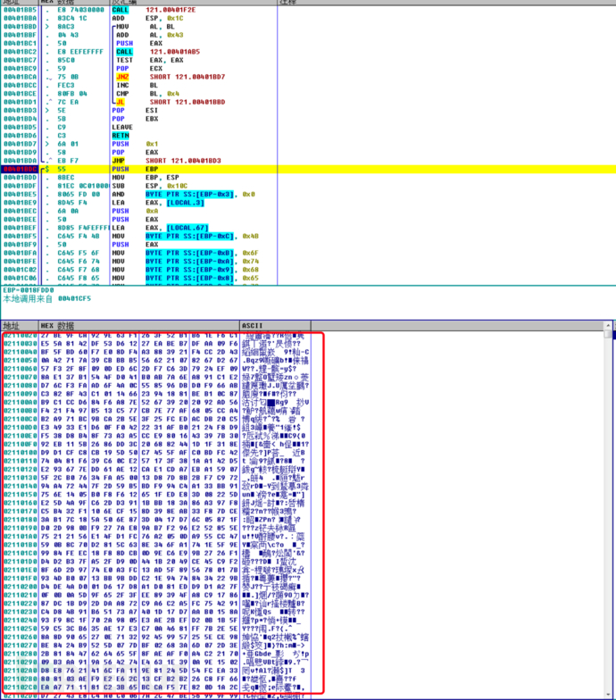Screen dimensions: 616x700
Task: Select JMP SHORT 121.00401BD3 instruction
Action: coord(166,161)
